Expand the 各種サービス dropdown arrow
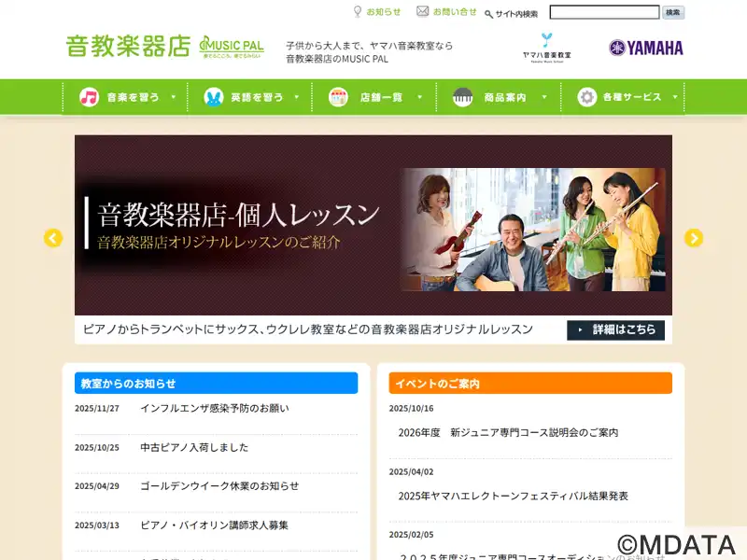Screen dimensions: 747x560 (675, 97)
